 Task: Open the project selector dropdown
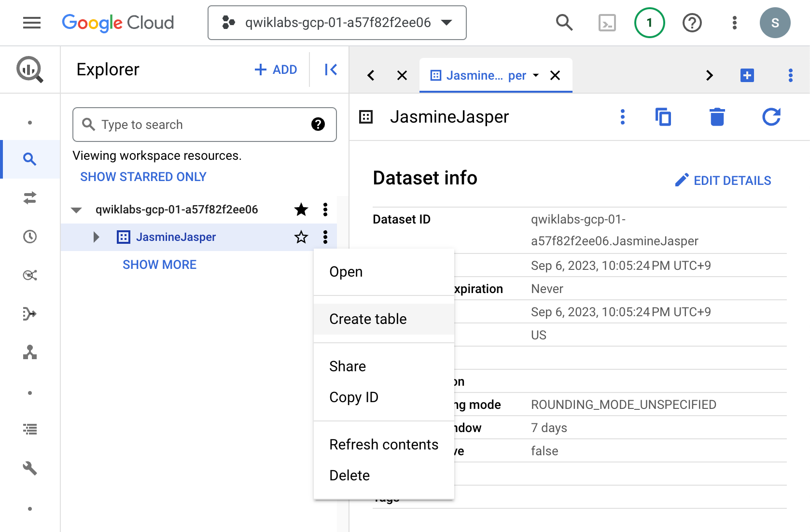[x=337, y=23]
